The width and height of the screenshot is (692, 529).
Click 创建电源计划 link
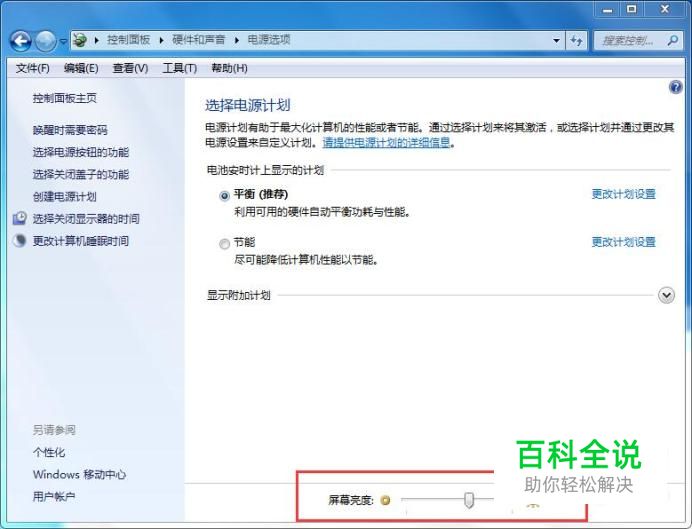64,196
